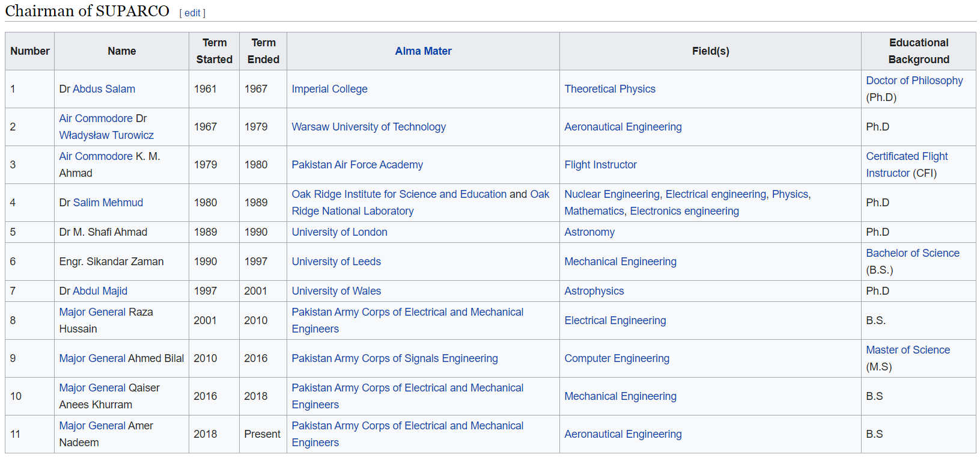The height and width of the screenshot is (457, 980).
Task: Open Pakistan Army Corps of Signals Engineering link
Action: coord(394,358)
